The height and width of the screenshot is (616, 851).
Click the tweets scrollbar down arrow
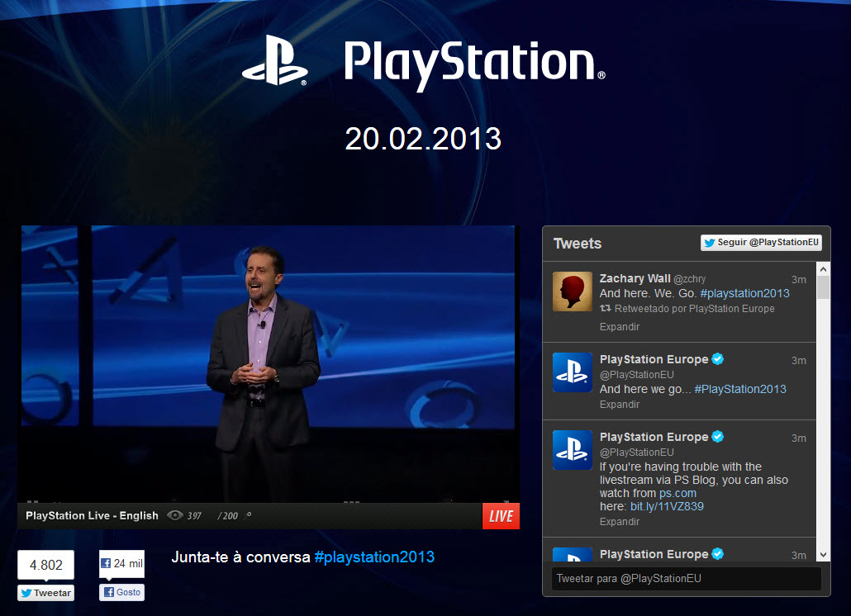click(x=823, y=555)
